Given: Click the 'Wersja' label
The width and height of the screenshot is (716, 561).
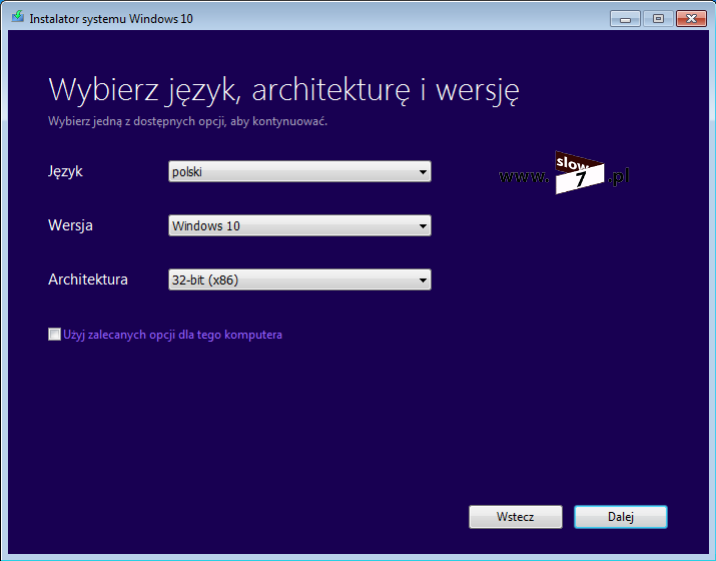Looking at the screenshot, I should tap(70, 225).
